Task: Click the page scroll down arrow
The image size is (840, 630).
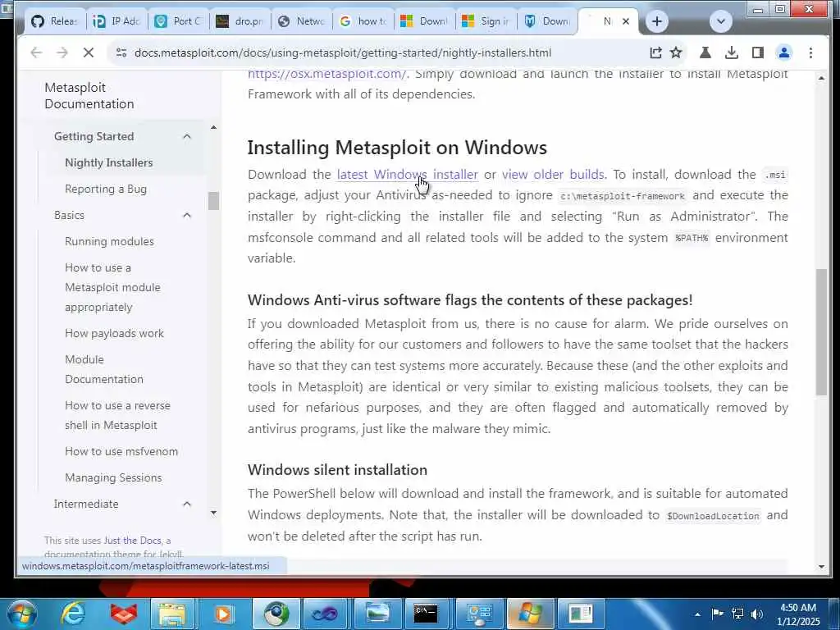Action: click(821, 566)
